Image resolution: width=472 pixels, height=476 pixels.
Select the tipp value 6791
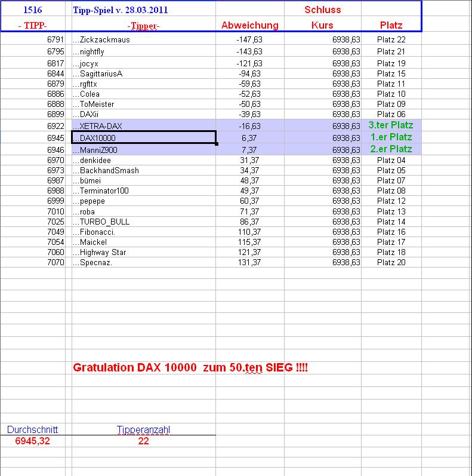pyautogui.click(x=55, y=40)
